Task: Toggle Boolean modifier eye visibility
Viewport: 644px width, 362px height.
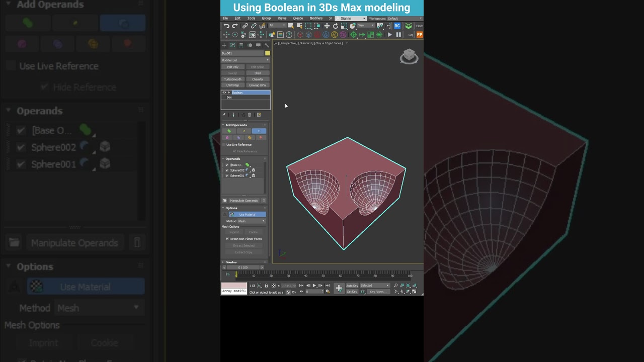Action: pos(224,93)
